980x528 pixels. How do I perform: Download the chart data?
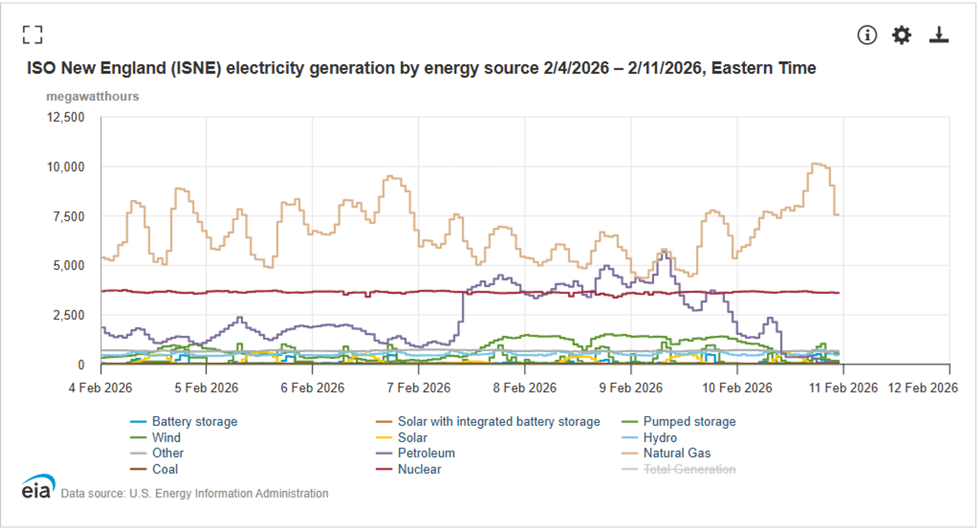(x=939, y=35)
